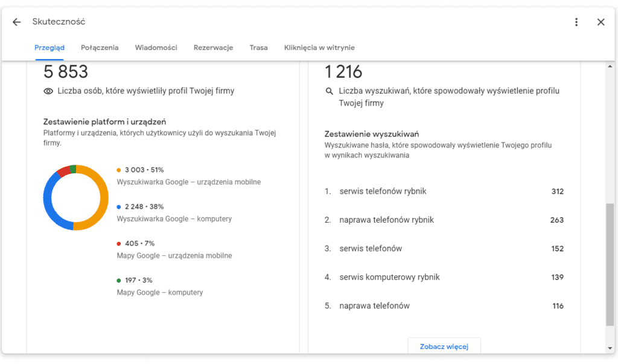618x364 pixels.
Task: Click the value 263
Action: [557, 220]
